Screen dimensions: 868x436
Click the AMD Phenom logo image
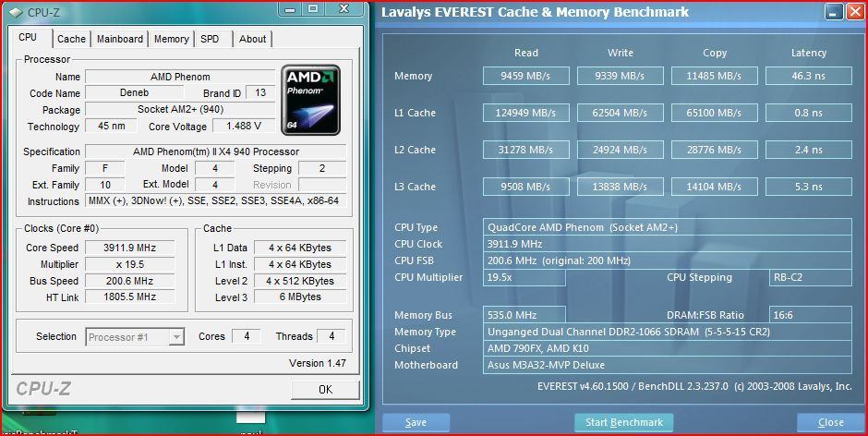[310, 101]
